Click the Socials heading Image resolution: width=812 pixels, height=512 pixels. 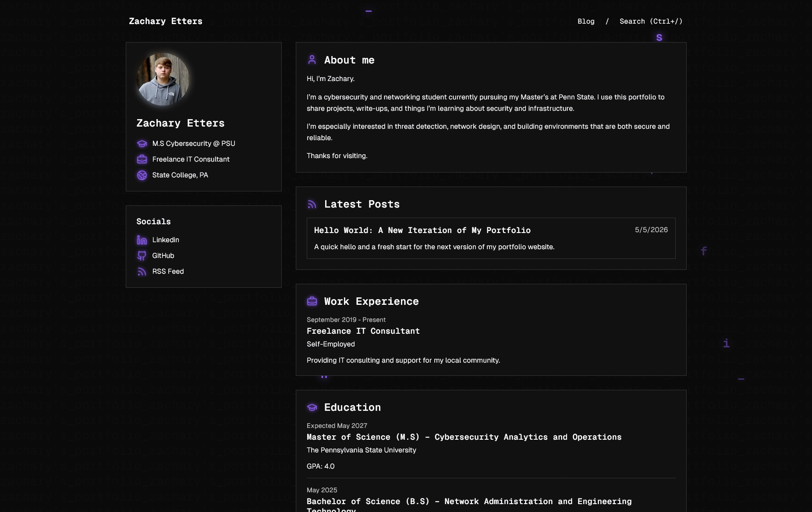[153, 222]
